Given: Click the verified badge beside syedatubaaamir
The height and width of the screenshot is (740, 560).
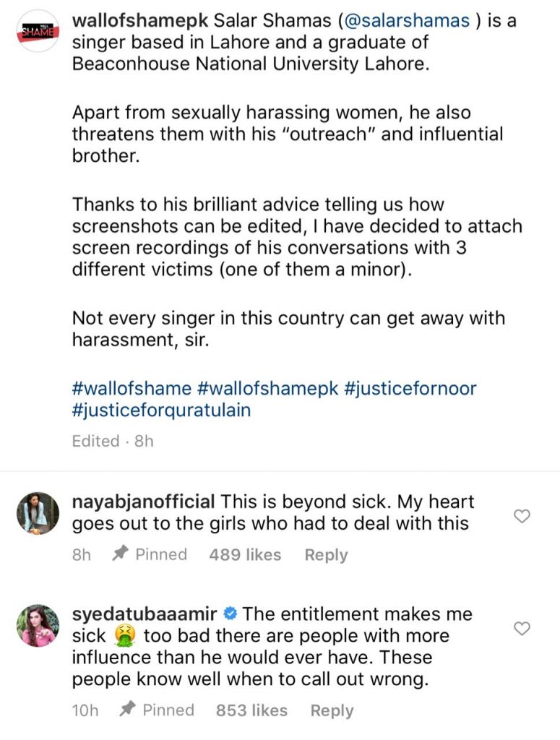Looking at the screenshot, I should coord(230,615).
